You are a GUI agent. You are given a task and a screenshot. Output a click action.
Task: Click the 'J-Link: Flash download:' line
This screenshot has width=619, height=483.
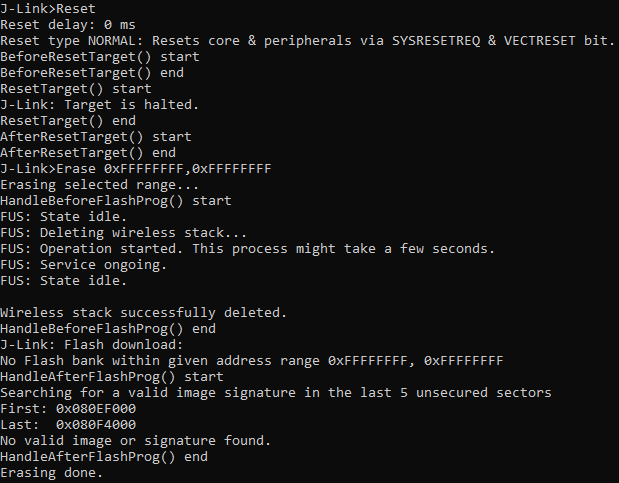(x=92, y=345)
